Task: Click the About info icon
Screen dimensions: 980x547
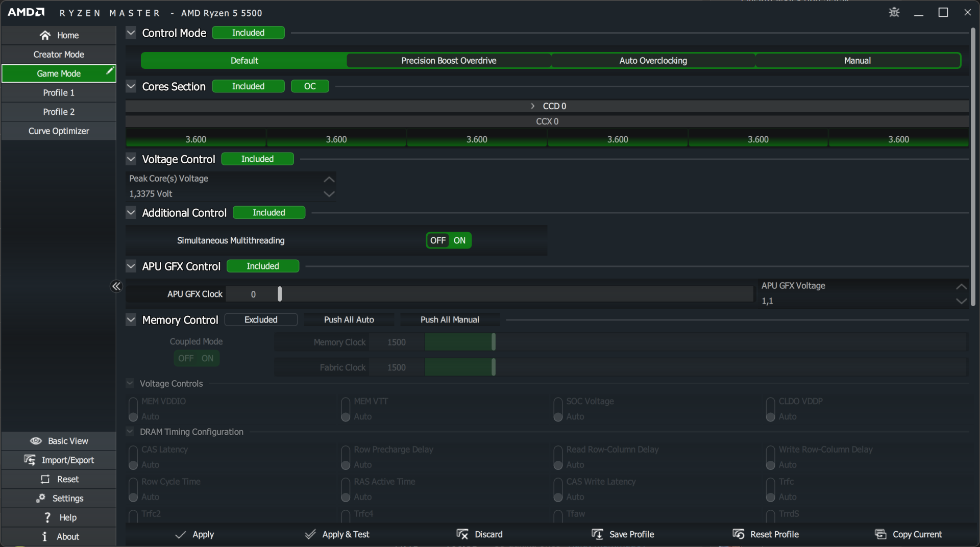Action: [x=44, y=536]
